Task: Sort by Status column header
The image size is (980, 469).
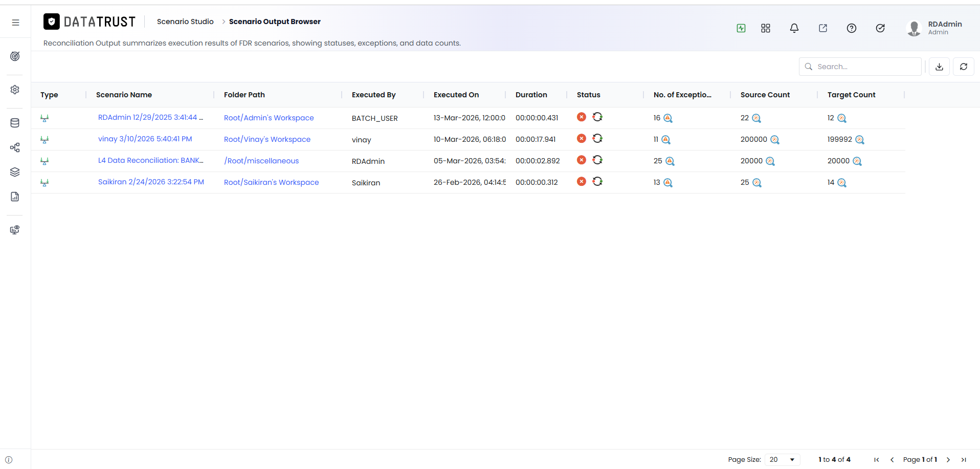Action: (x=589, y=95)
